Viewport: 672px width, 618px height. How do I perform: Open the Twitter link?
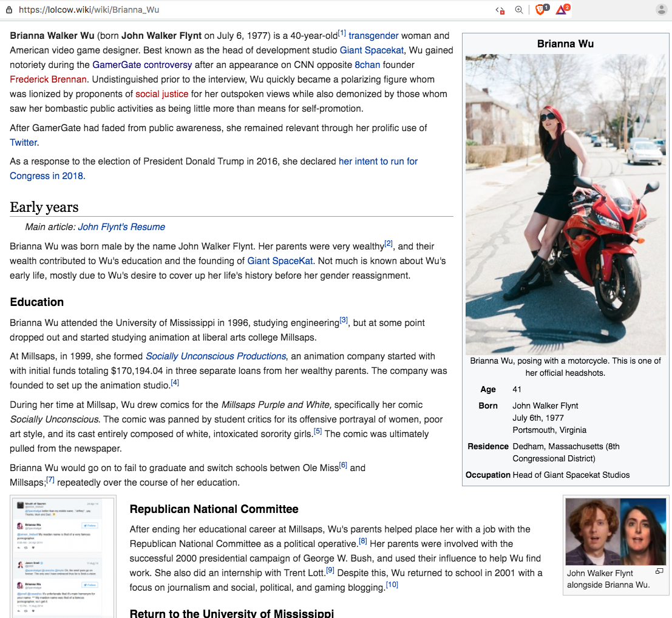click(x=24, y=143)
